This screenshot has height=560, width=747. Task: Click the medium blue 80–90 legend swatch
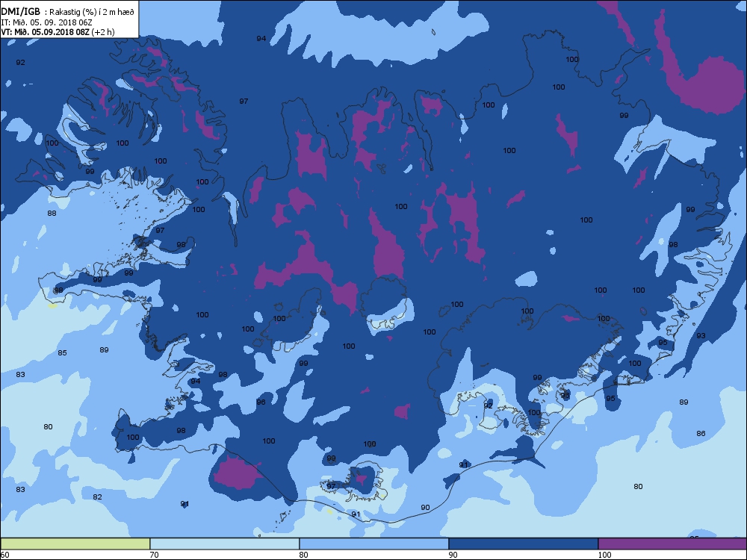point(374,544)
